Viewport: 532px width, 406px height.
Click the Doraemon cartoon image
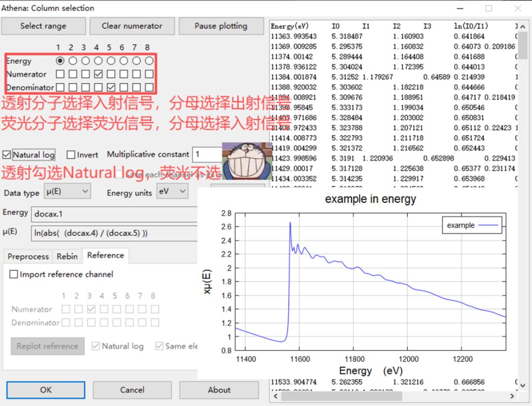tap(247, 161)
